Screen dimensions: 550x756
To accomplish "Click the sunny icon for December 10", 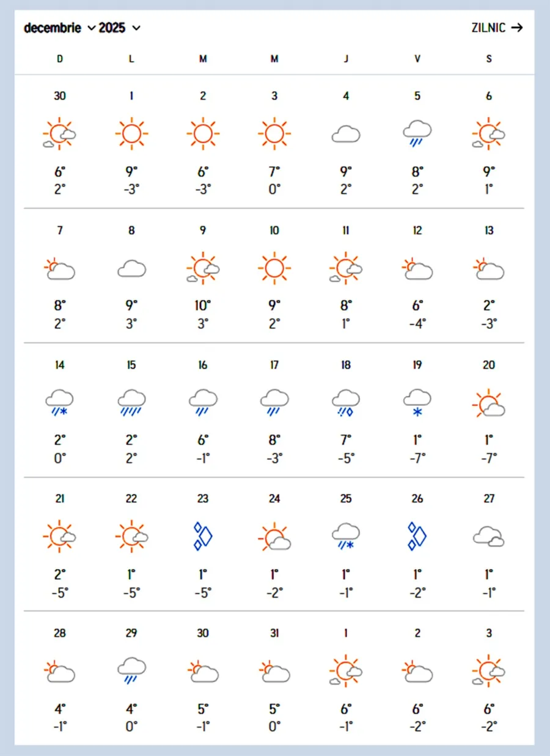I will click(274, 268).
